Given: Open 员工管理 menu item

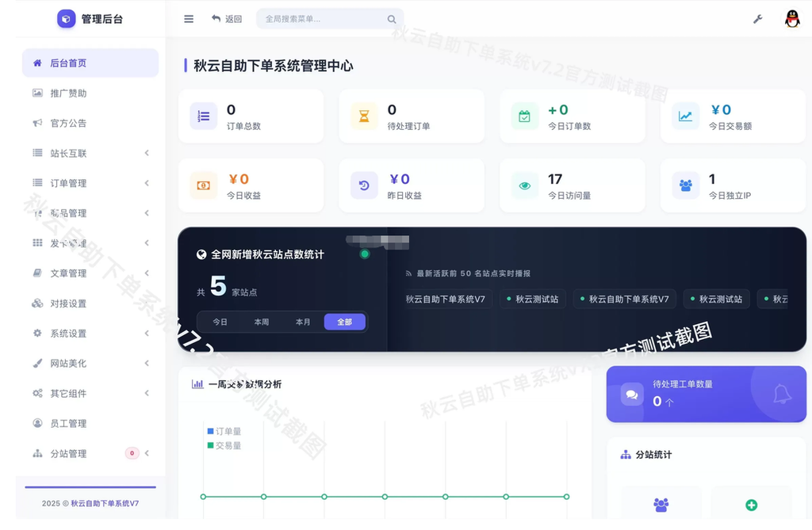Looking at the screenshot, I should point(90,423).
